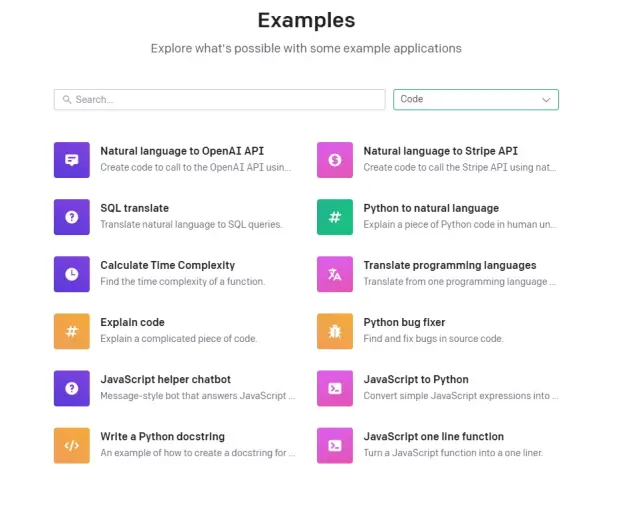Click the Translate programming languages icon
The image size is (640, 506).
click(335, 274)
